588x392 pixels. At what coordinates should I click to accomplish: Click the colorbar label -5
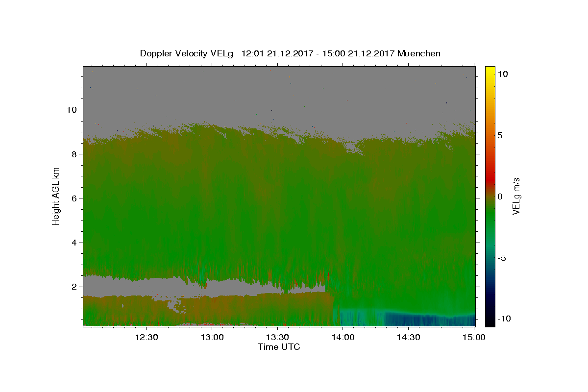pos(502,258)
